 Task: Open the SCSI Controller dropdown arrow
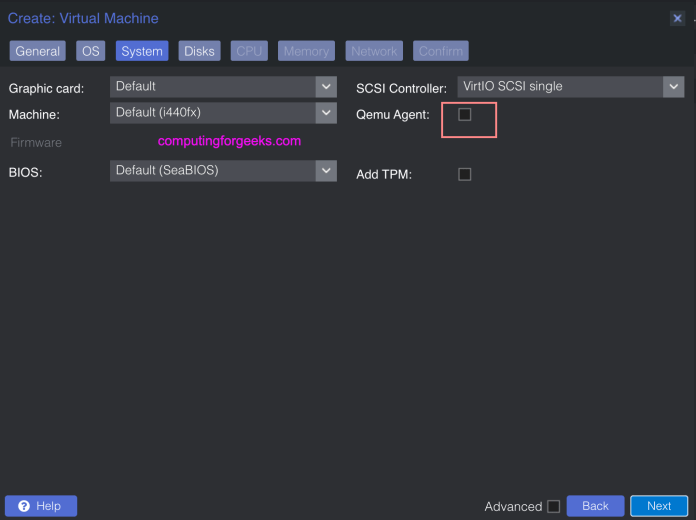(x=673, y=87)
